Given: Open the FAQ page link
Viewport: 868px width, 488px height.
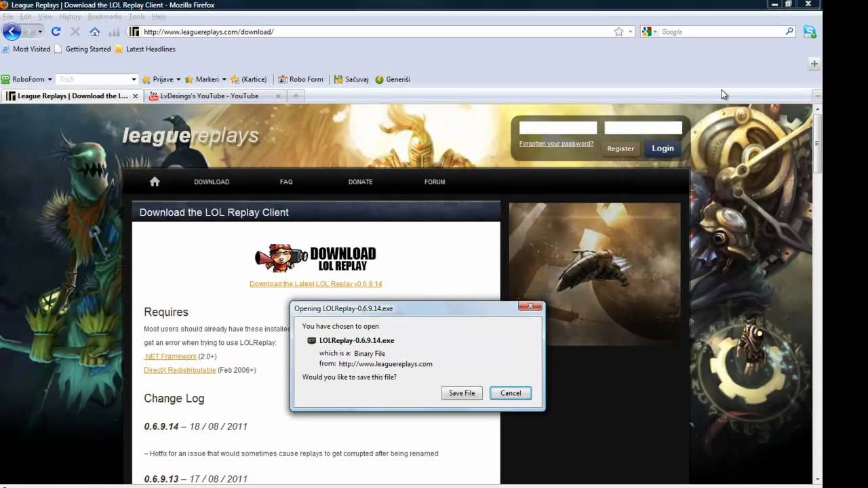Looking at the screenshot, I should click(286, 182).
